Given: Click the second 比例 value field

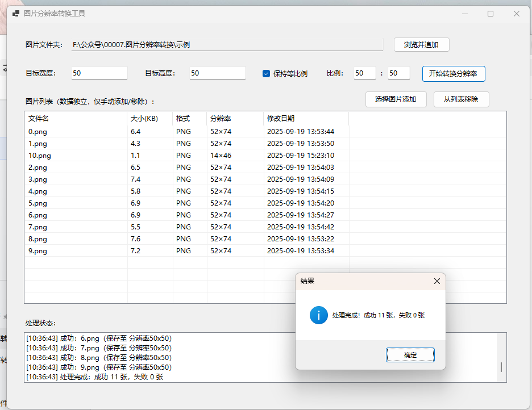Looking at the screenshot, I should click(398, 73).
